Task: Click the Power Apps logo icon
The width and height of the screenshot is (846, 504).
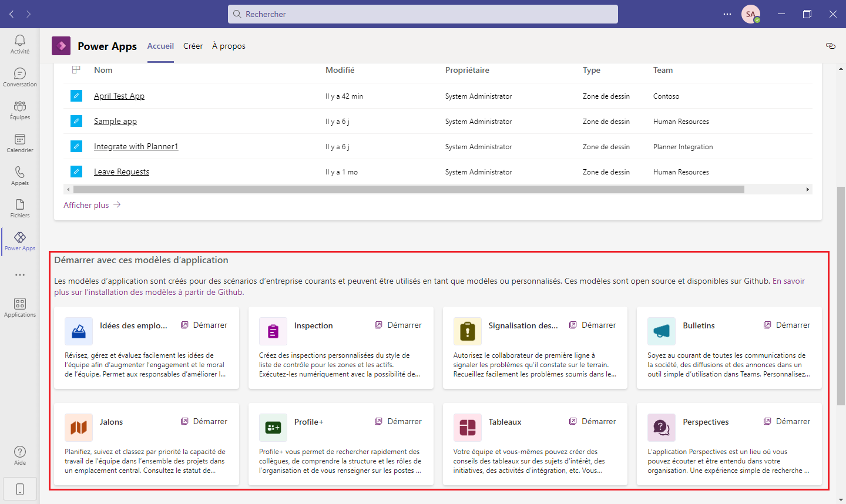Action: (x=61, y=46)
